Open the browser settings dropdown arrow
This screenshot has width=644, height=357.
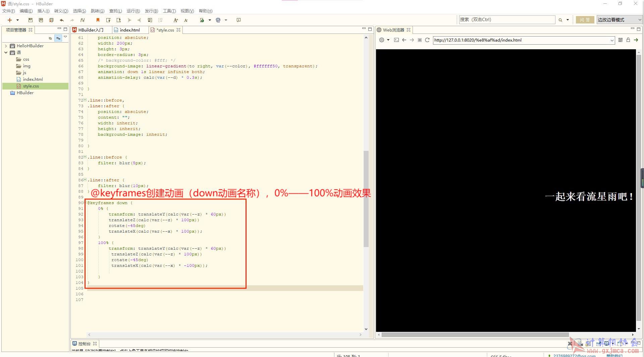(x=388, y=40)
